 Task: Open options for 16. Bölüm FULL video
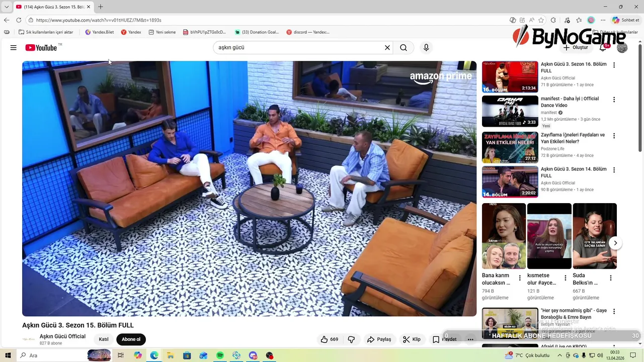tap(614, 65)
